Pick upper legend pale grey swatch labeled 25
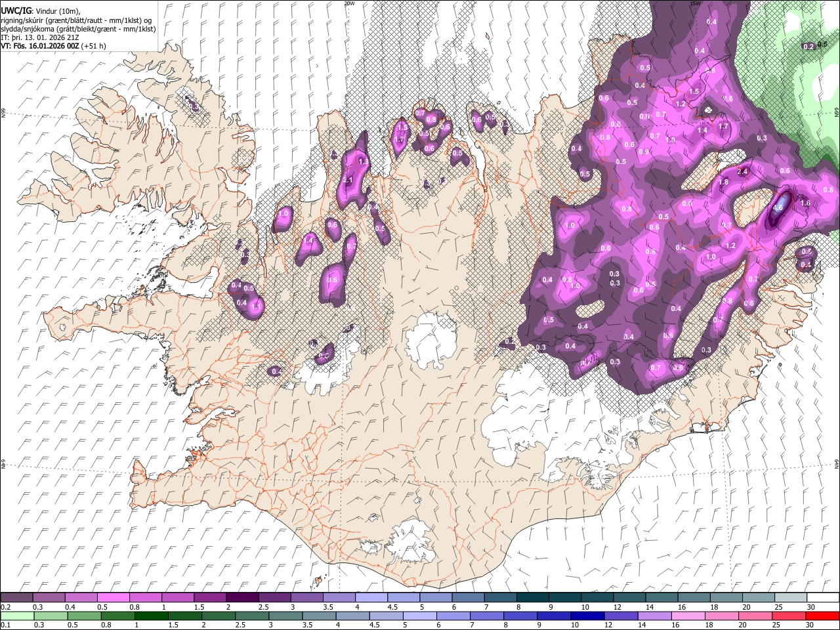Screen dimensions: 840x630 790,597
